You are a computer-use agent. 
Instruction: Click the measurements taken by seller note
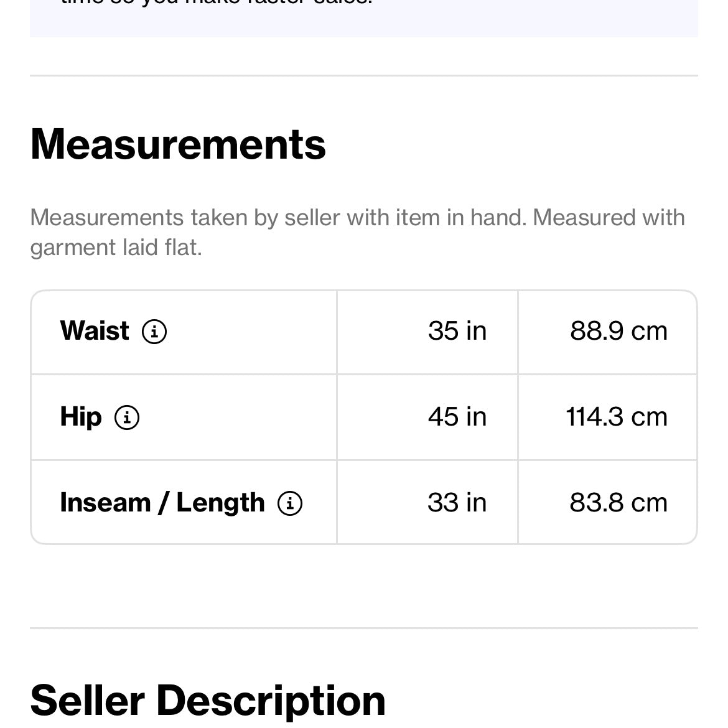coord(357,218)
